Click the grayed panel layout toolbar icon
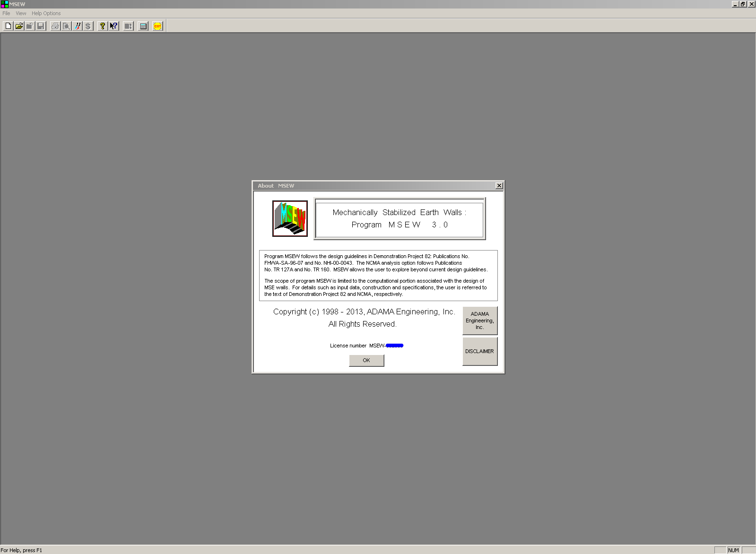This screenshot has width=756, height=554. click(x=128, y=26)
